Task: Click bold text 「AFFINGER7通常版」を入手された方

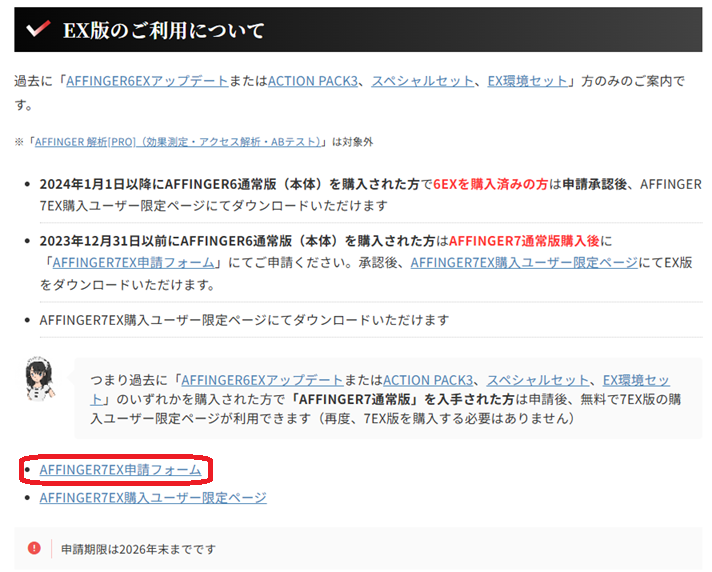Action: point(402,399)
